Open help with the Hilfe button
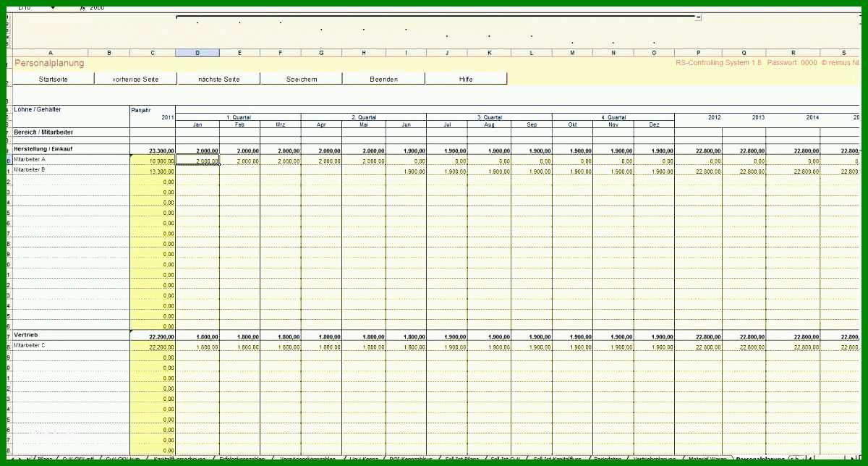This screenshot has height=466, width=868. point(467,79)
